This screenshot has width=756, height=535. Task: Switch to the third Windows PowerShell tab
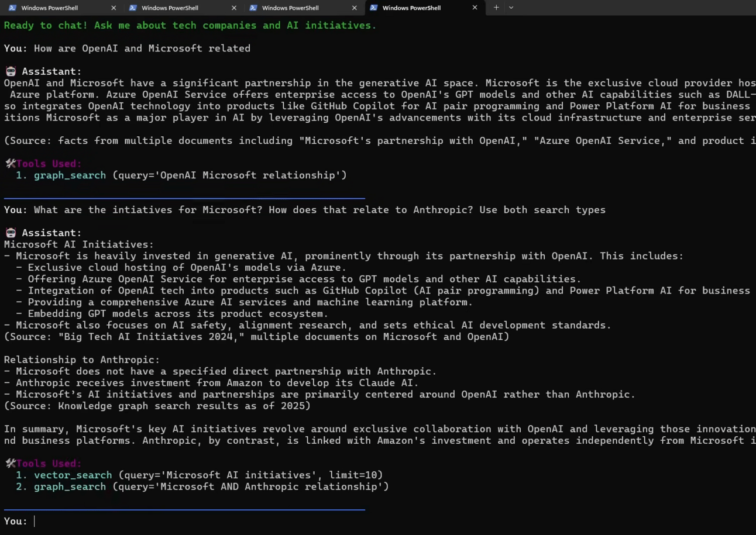click(x=301, y=8)
